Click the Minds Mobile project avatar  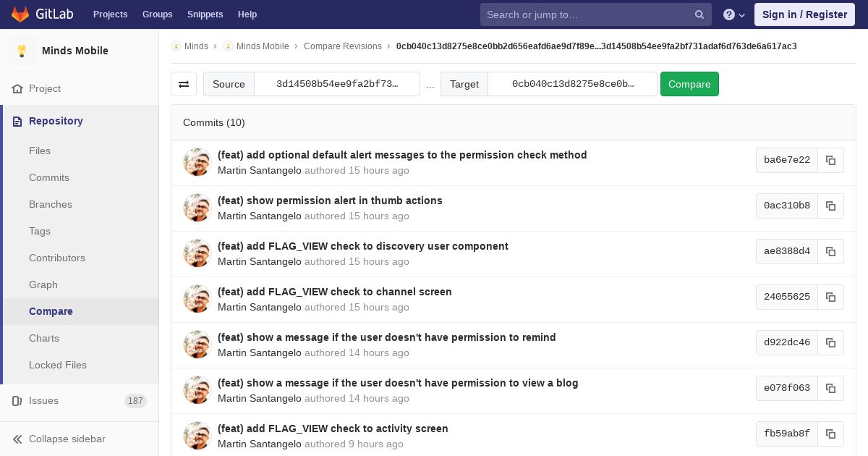pyautogui.click(x=22, y=51)
